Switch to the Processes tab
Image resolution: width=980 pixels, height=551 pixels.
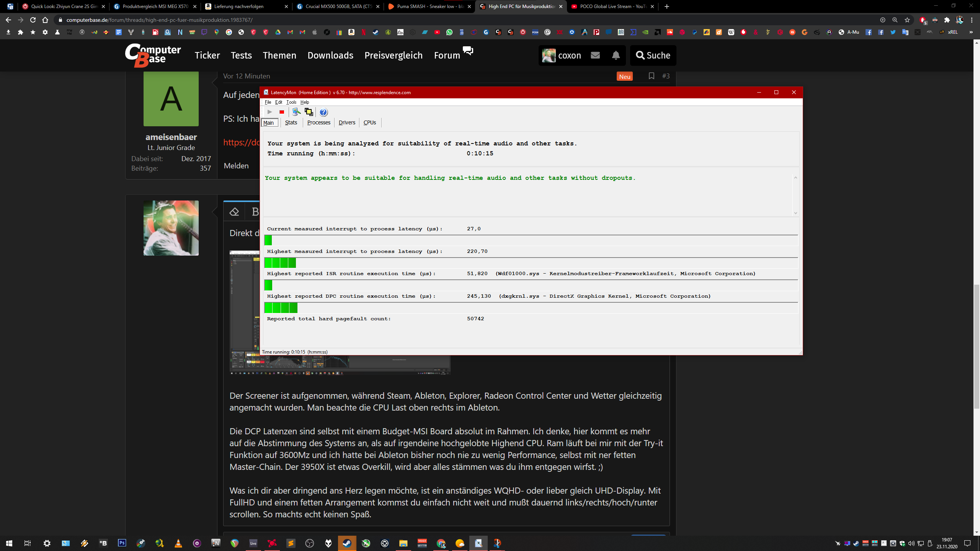click(x=318, y=122)
